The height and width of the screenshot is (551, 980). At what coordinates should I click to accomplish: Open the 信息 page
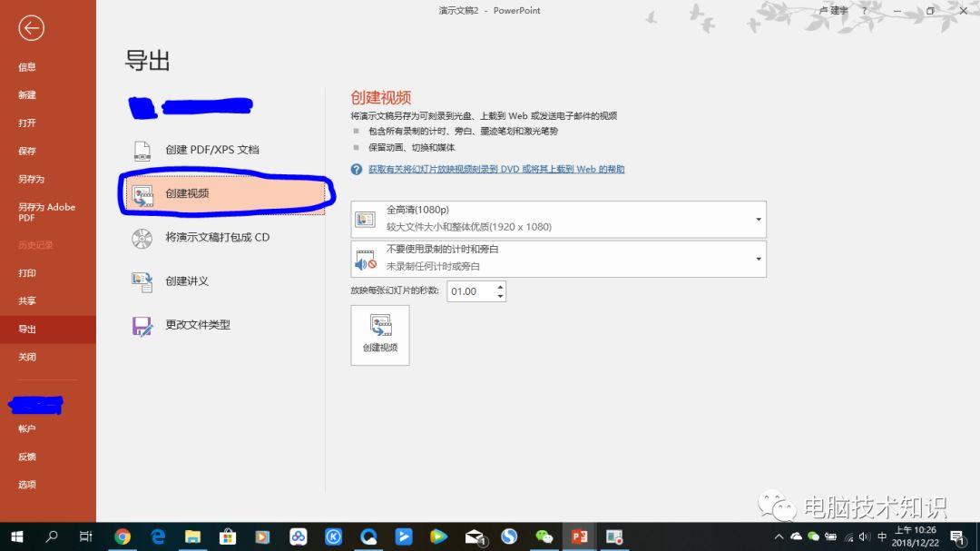tap(27, 67)
